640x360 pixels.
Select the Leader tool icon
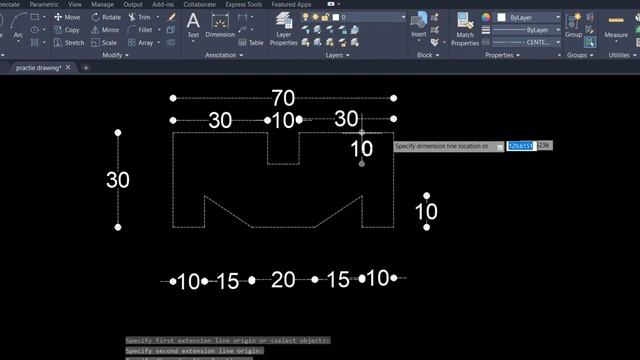click(242, 30)
